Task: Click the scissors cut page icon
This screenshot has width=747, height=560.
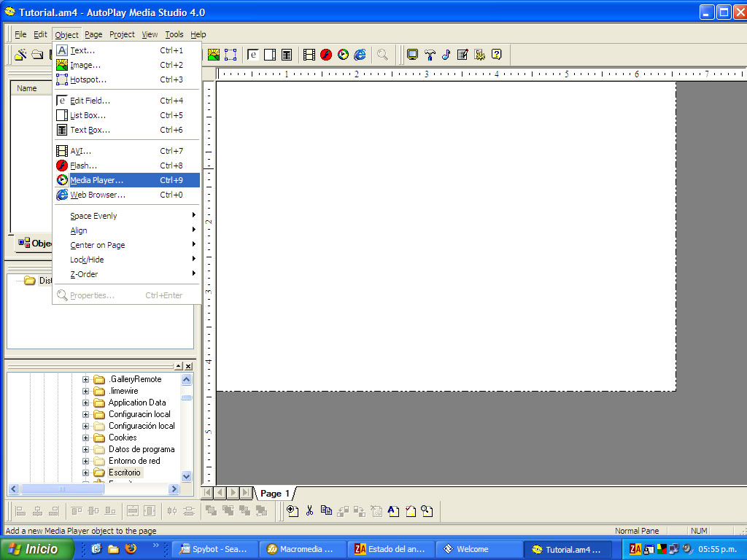Action: 309,511
